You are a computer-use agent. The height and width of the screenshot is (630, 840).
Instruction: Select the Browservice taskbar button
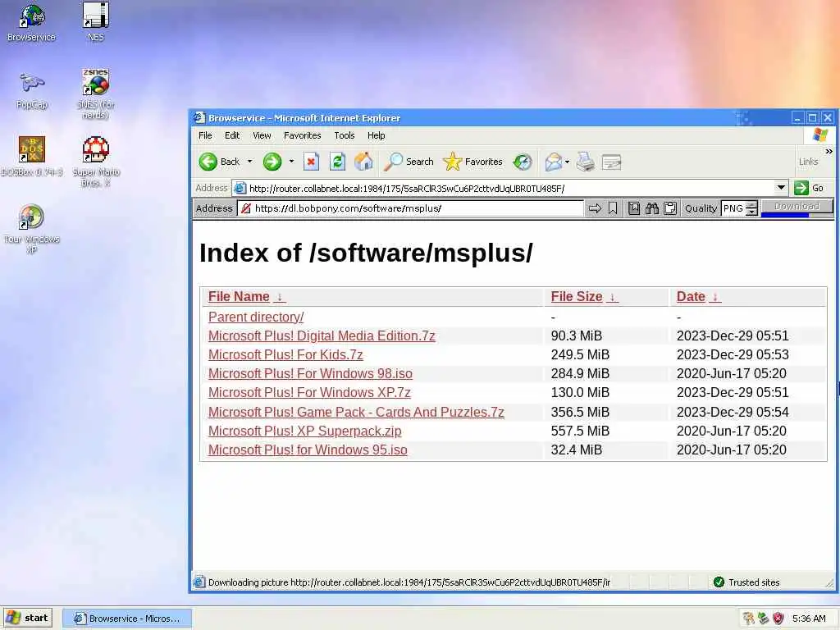point(127,619)
